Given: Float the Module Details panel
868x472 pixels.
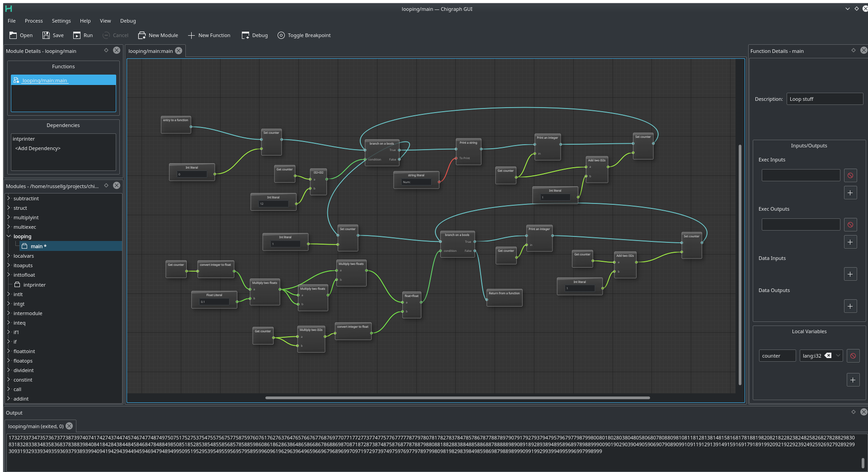Looking at the screenshot, I should [x=106, y=50].
